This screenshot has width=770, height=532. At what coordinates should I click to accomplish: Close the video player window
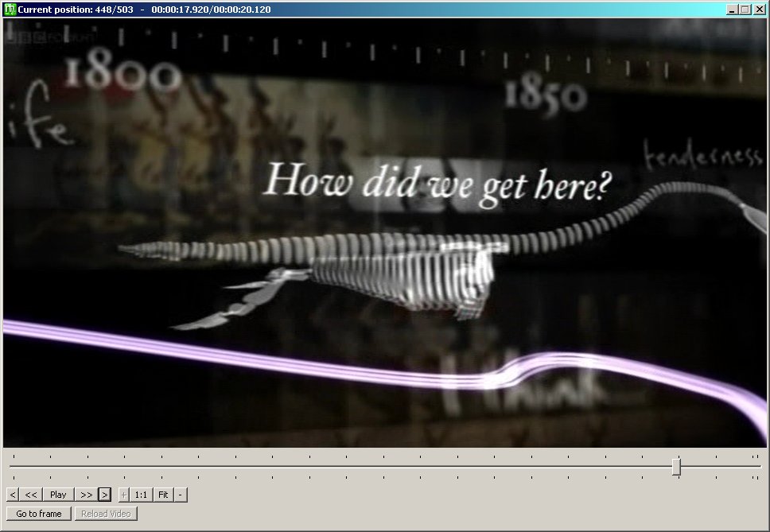coord(759,10)
